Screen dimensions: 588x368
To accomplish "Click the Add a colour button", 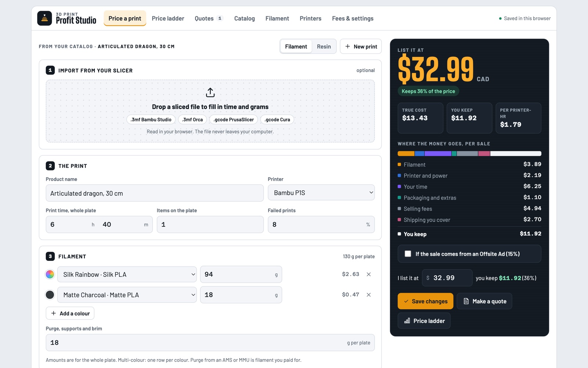I will [x=70, y=313].
